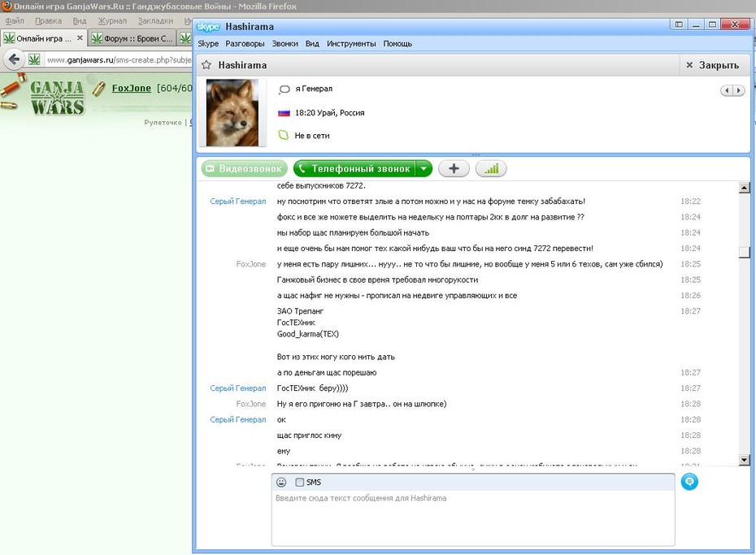Click the Skype compact view window button
This screenshot has height=555, width=756.
[x=679, y=24]
